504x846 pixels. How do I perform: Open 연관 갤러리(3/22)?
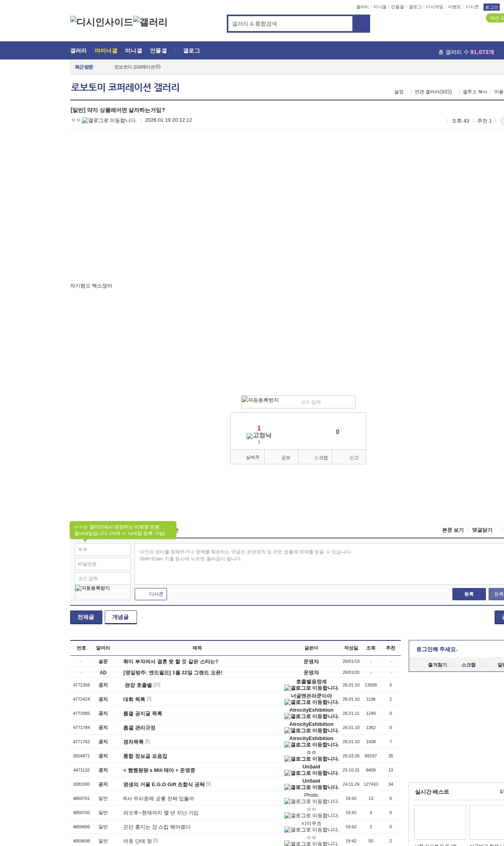[x=433, y=92]
